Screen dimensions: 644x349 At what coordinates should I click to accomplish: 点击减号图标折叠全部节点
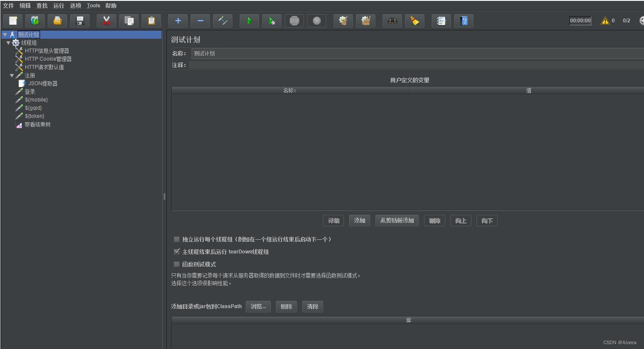(200, 20)
